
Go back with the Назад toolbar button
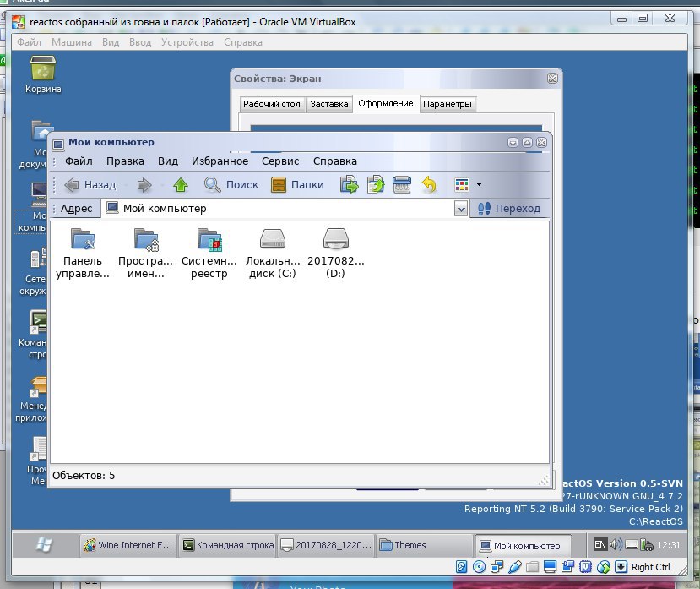(x=90, y=184)
